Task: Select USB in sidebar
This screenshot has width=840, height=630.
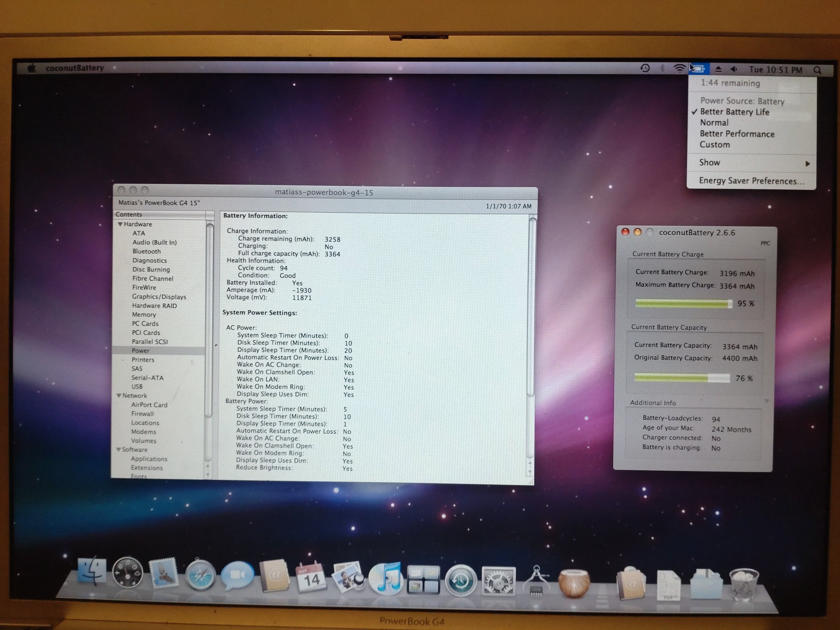Action: tap(137, 387)
